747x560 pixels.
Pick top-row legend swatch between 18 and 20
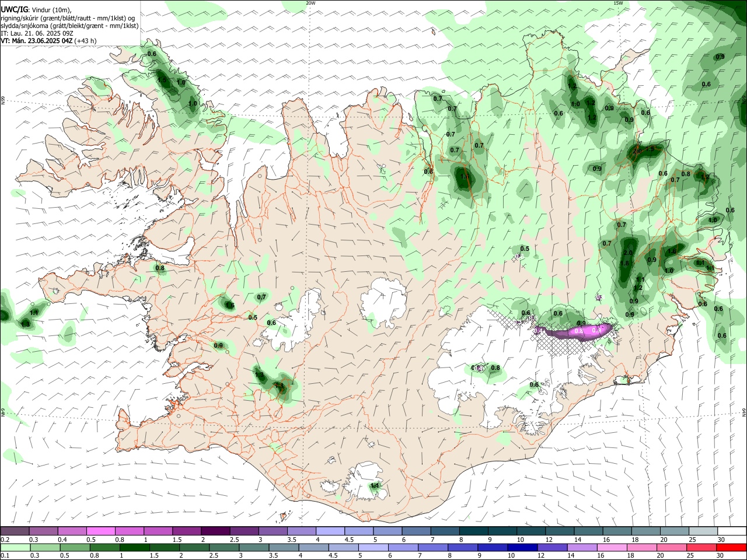(646, 531)
